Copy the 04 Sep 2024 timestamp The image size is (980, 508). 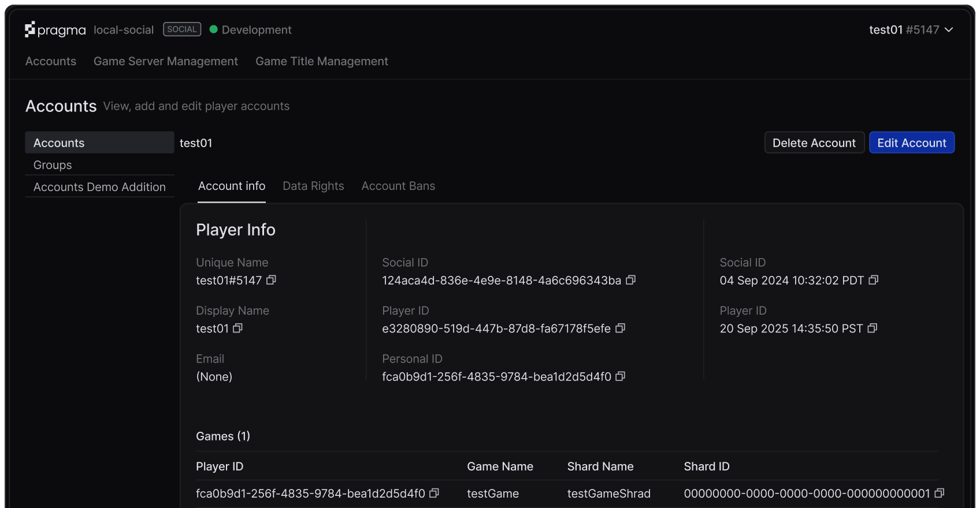[874, 280]
